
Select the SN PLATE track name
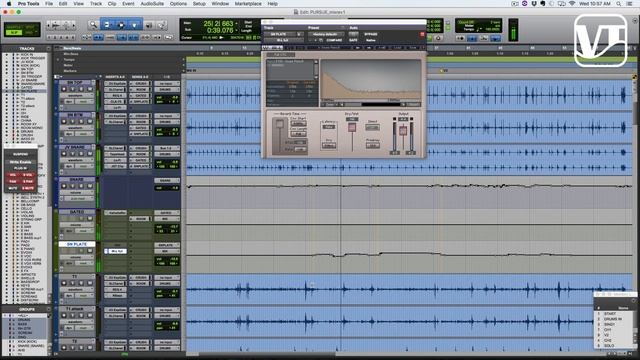(76, 244)
